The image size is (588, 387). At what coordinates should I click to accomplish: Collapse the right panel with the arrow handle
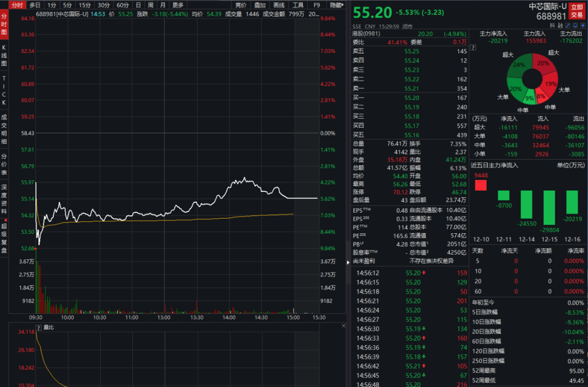[348, 263]
